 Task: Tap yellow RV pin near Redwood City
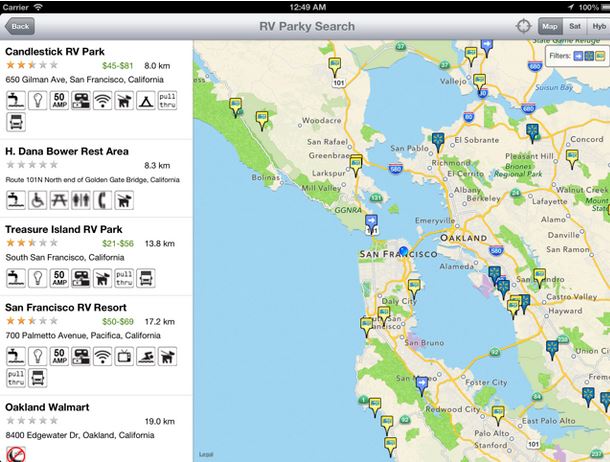click(498, 415)
